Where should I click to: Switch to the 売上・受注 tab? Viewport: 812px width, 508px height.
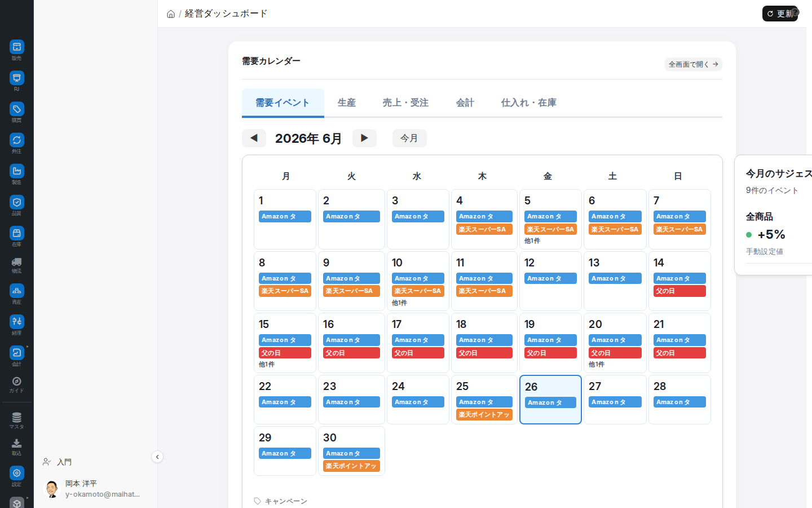tap(405, 103)
